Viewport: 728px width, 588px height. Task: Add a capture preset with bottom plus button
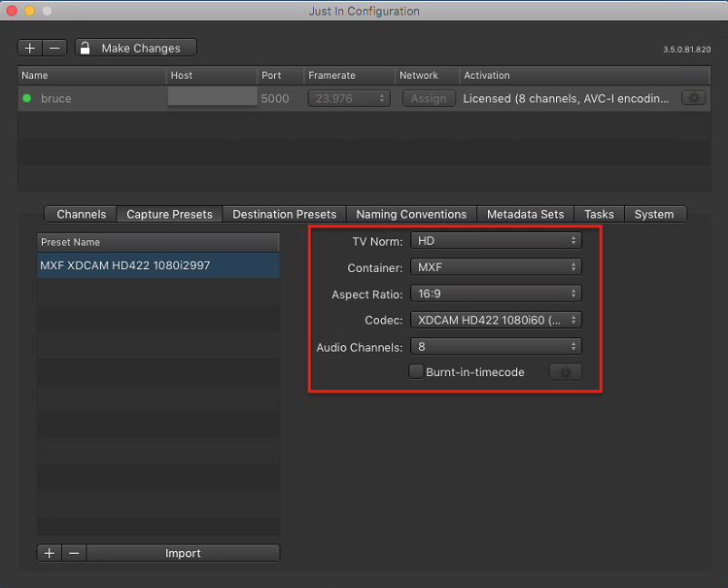point(50,553)
